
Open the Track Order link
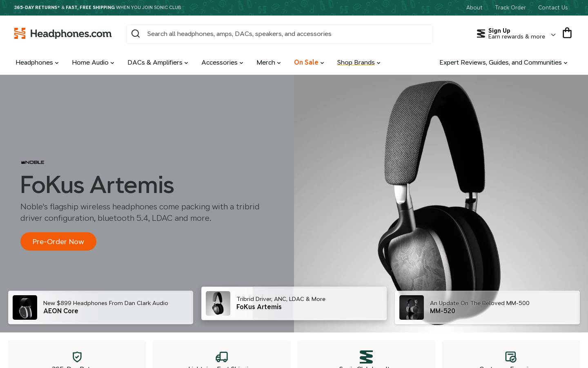point(510,7)
